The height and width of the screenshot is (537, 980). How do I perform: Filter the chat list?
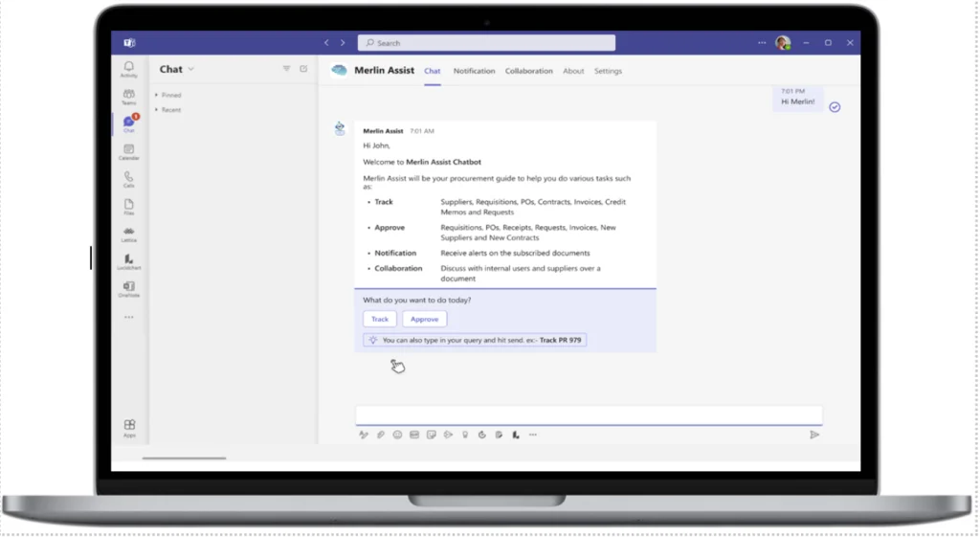tap(286, 69)
